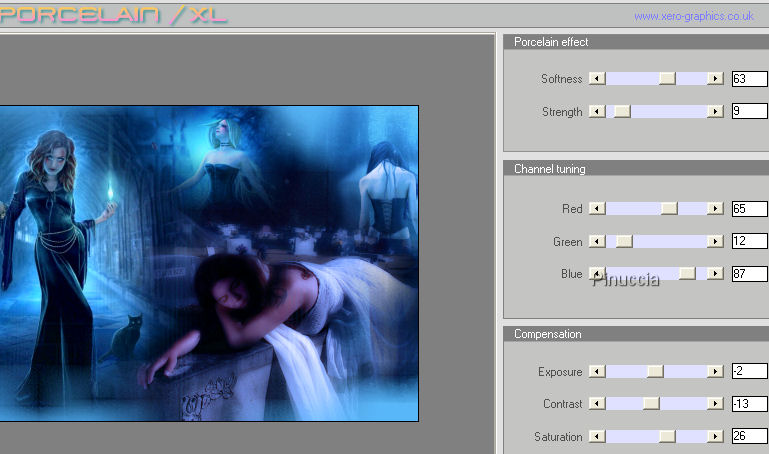Image resolution: width=769 pixels, height=454 pixels.
Task: Increase Blue channel with right arrow
Action: (715, 274)
